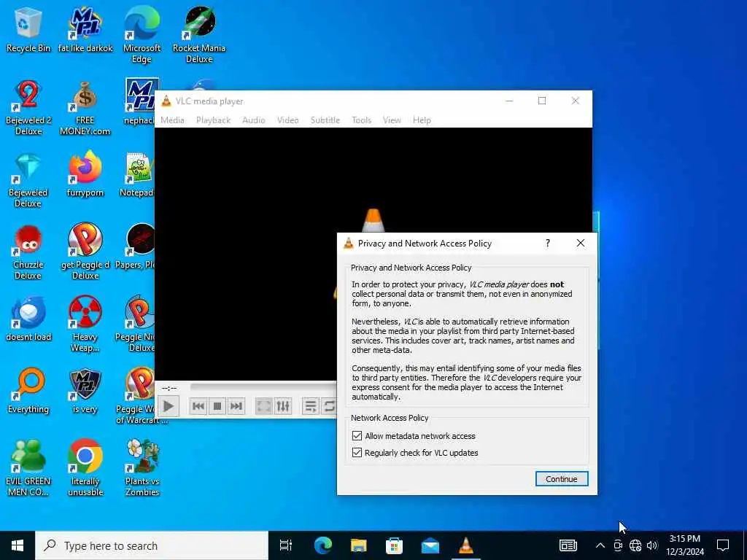Screen dimensions: 747x560
Task: Select the furryporn Firefox shortcut icon
Action: pyautogui.click(x=85, y=174)
